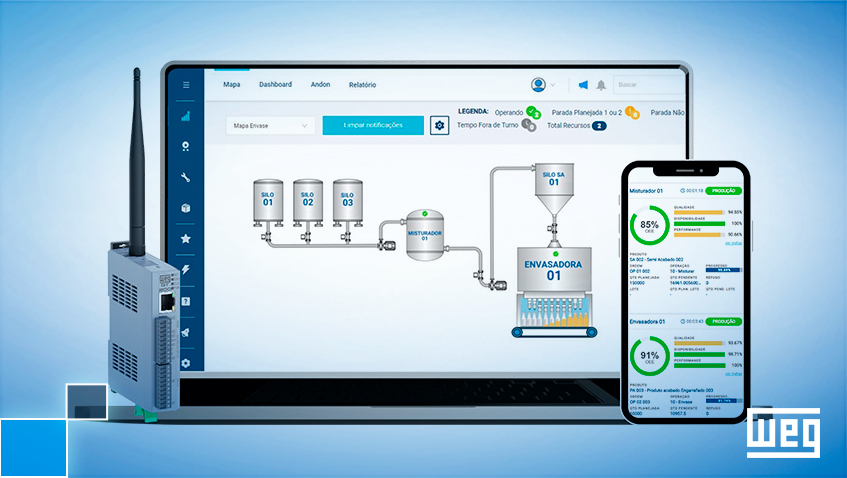Click the user profile avatar
Viewport: 847px width, 478px height.
[538, 85]
